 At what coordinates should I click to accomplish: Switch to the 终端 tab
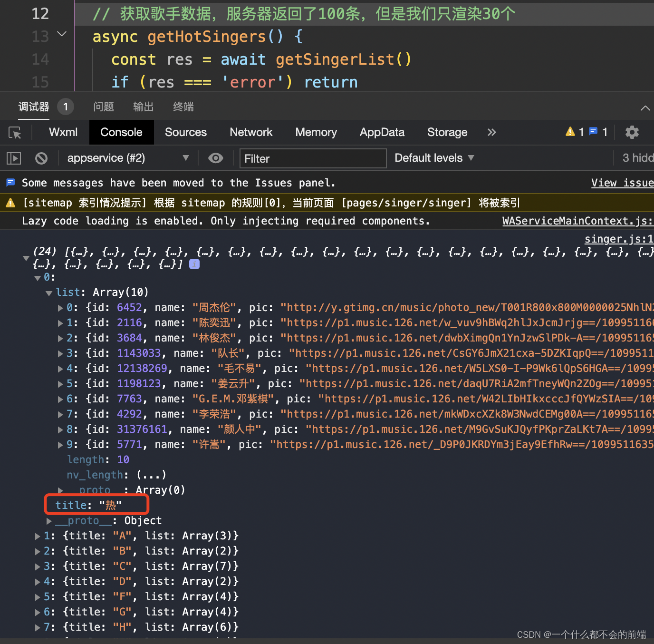183,107
